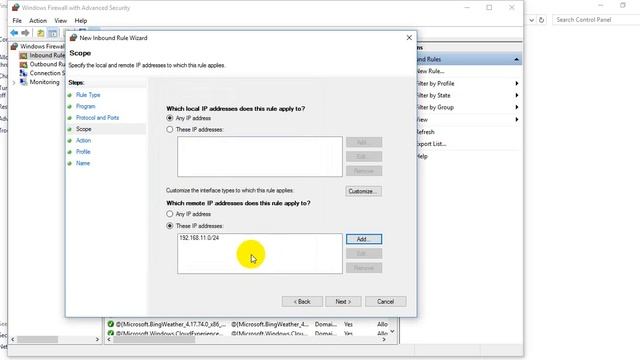This screenshot has height=360, width=640.
Task: Open the Help menu
Action: 81,20
